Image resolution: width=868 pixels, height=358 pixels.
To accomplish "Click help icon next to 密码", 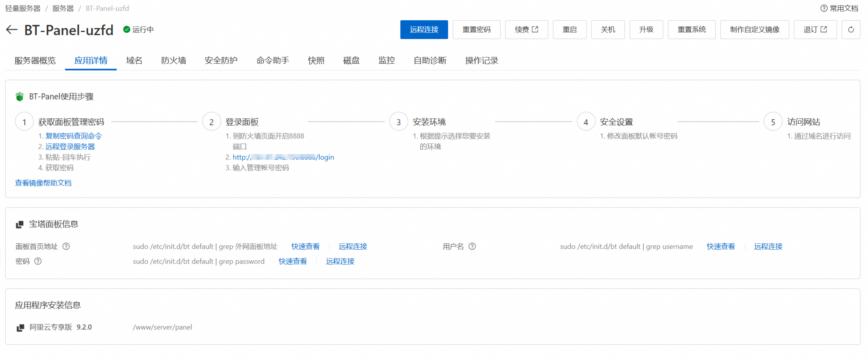I will tap(38, 261).
